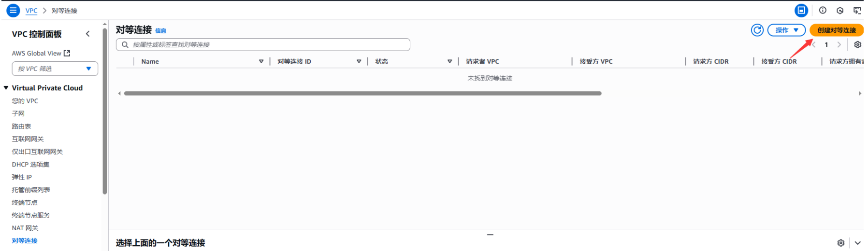
Task: Open the 信息 info link
Action: tap(160, 31)
